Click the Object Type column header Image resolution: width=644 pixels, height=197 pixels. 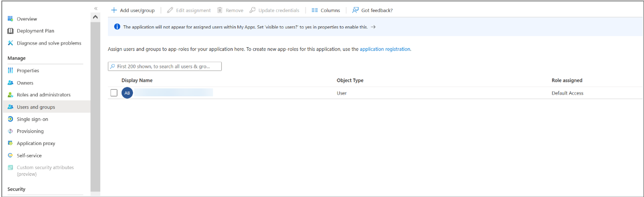[x=350, y=80]
